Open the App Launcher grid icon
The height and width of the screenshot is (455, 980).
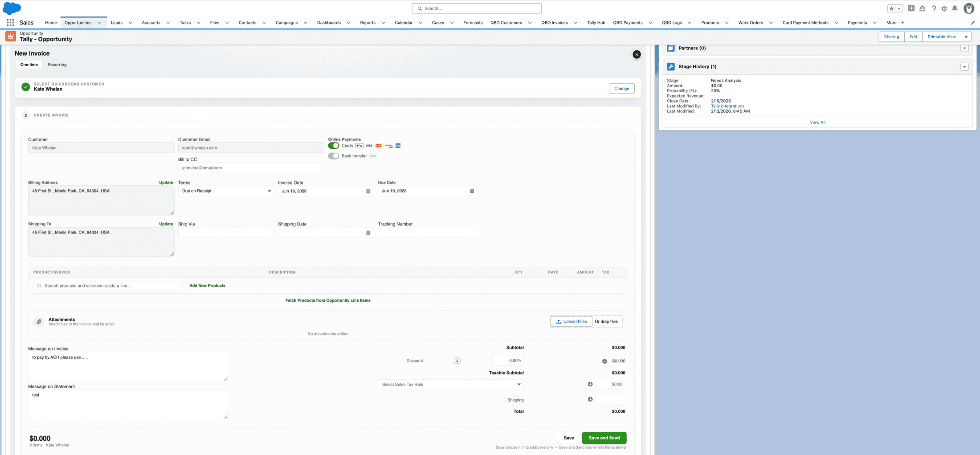[10, 23]
